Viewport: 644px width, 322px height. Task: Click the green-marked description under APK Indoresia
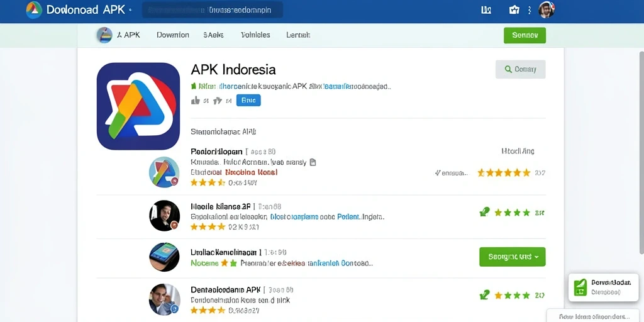291,87
